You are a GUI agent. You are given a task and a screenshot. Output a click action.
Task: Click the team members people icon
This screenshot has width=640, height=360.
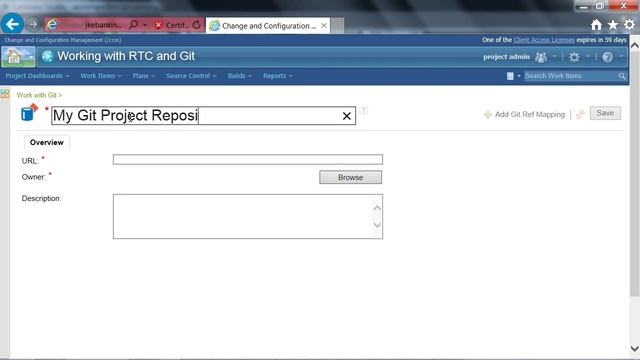pos(541,57)
